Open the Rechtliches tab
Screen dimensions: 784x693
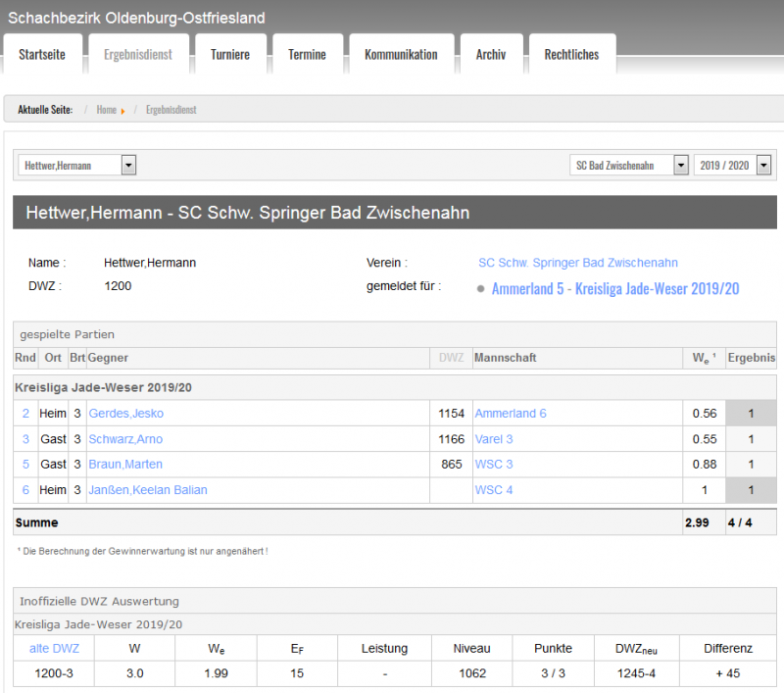571,55
